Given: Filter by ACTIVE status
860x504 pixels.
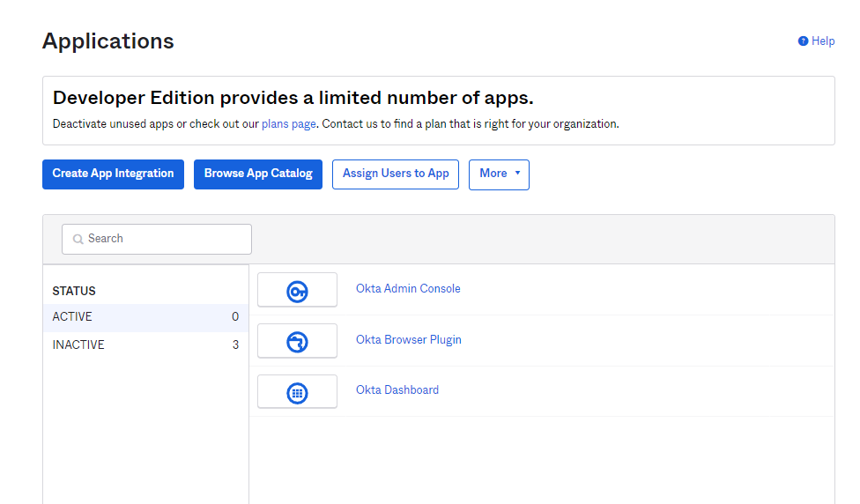Looking at the screenshot, I should pos(146,317).
